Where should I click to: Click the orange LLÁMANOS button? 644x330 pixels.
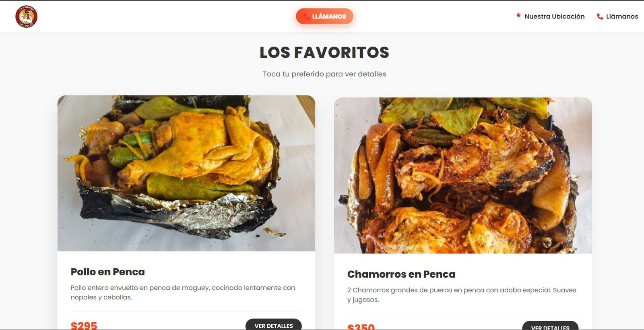coord(324,16)
